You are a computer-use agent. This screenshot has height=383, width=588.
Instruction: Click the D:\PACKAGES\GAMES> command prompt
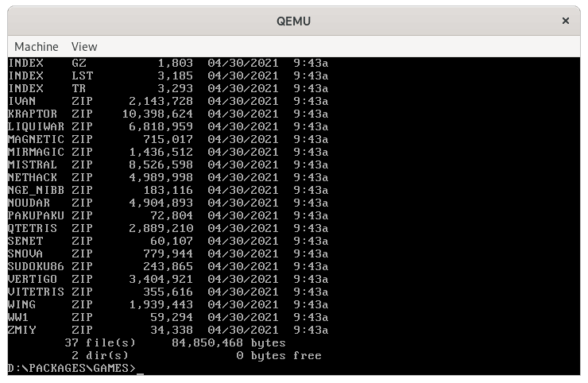[x=72, y=368]
